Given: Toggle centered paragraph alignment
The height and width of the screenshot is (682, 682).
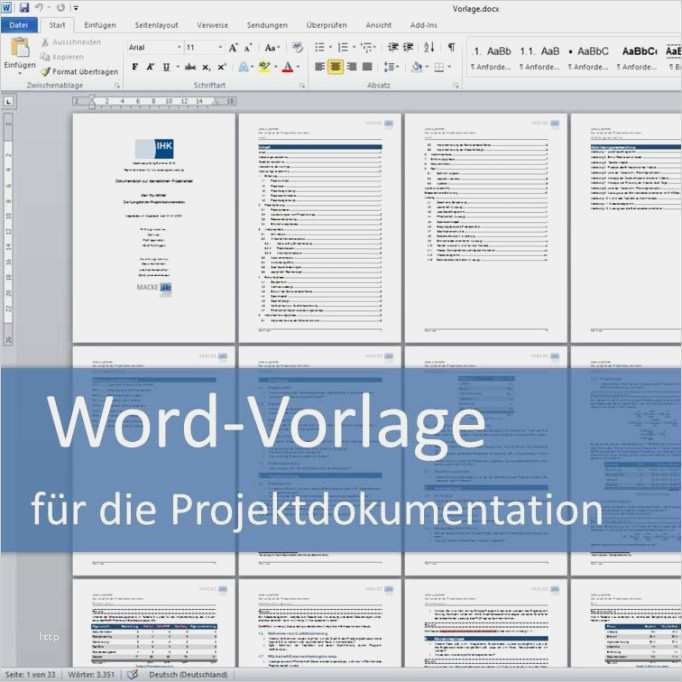Looking at the screenshot, I should pyautogui.click(x=335, y=67).
